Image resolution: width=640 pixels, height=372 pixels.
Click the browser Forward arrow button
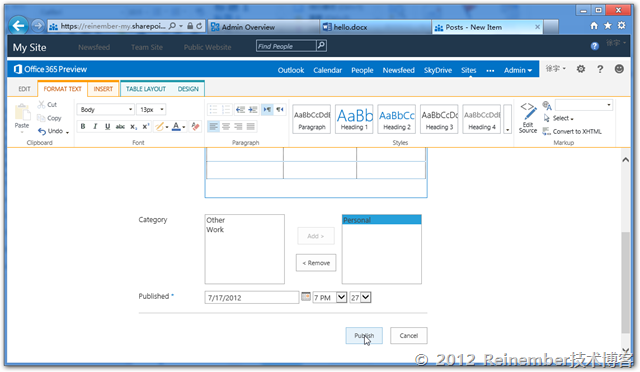tap(38, 26)
